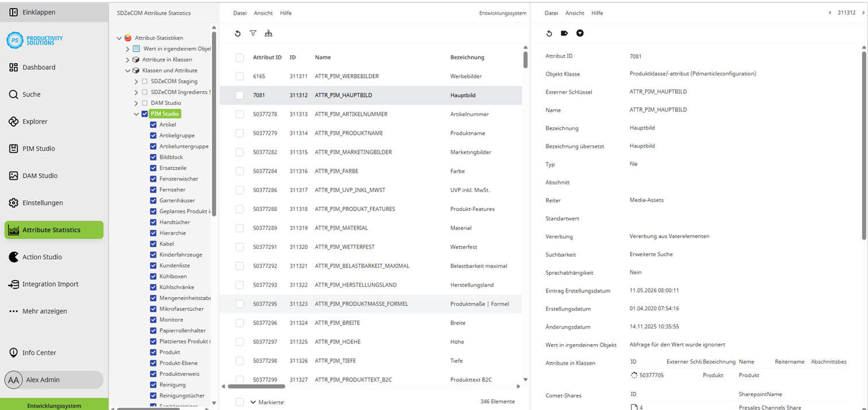Viewport: 868px width, 410px height.
Task: Sort by Attribut ID column header
Action: 267,57
